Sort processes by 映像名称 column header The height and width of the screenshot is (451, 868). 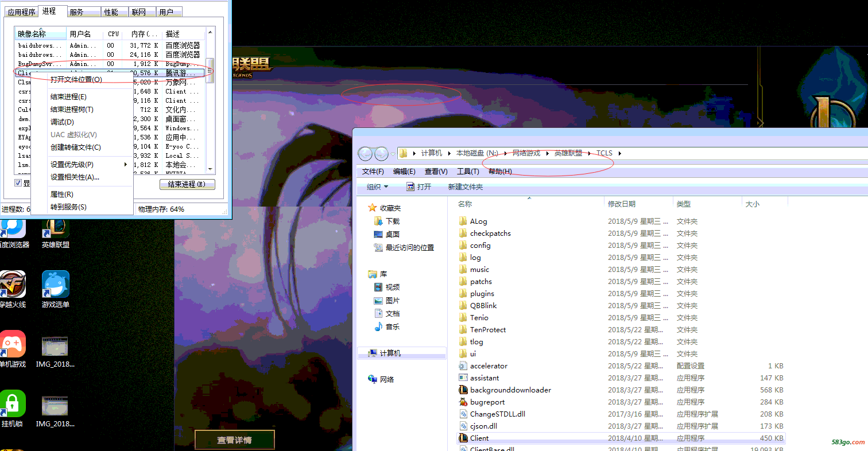point(40,34)
